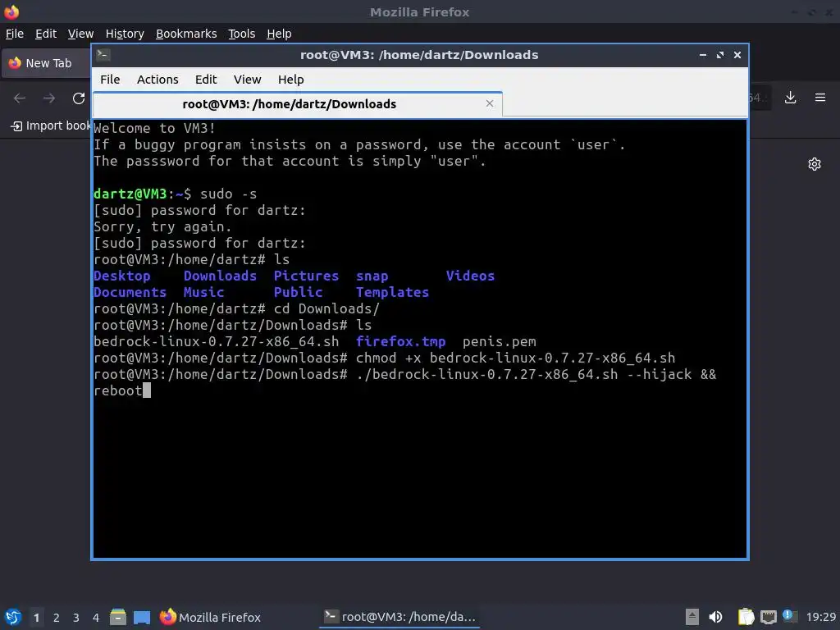Open the LXQt application menu
Image resolution: width=840 pixels, height=630 pixels.
point(13,617)
